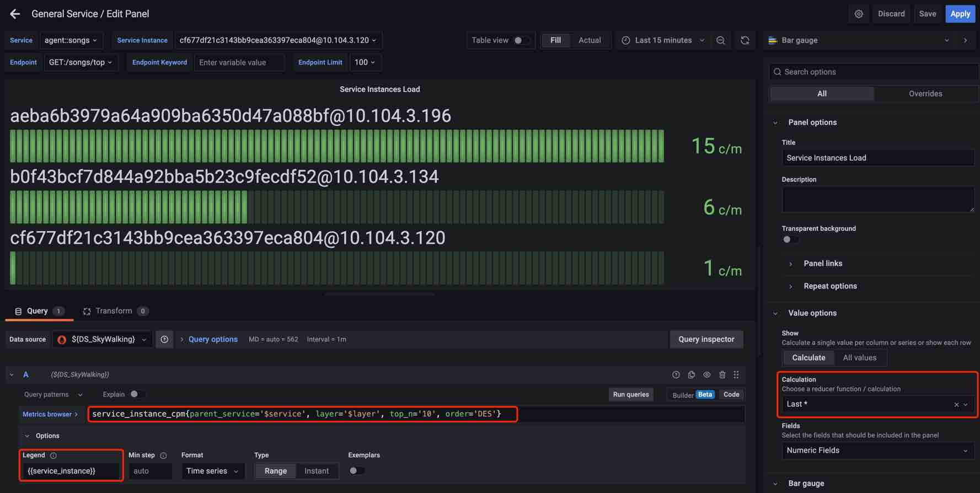Toggle the Table view switch
980x493 pixels.
[521, 40]
